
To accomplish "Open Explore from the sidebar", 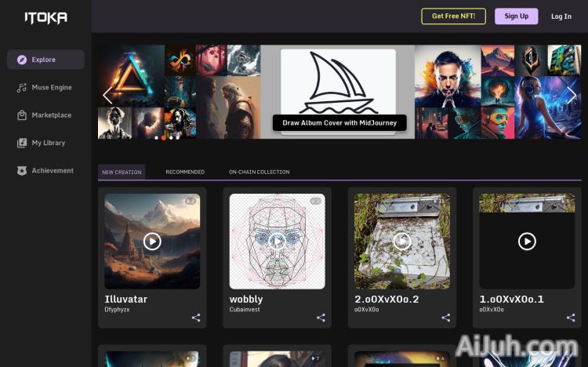I will pos(45,60).
